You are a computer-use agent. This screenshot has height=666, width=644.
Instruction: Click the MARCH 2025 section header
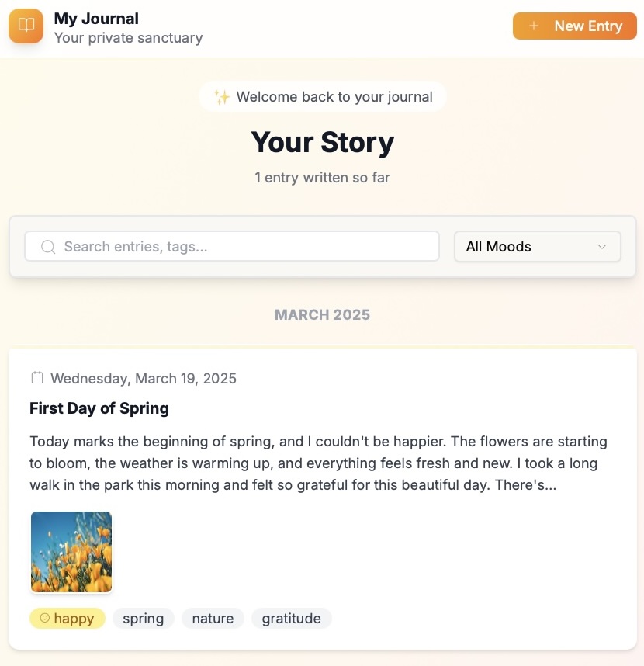coord(322,314)
